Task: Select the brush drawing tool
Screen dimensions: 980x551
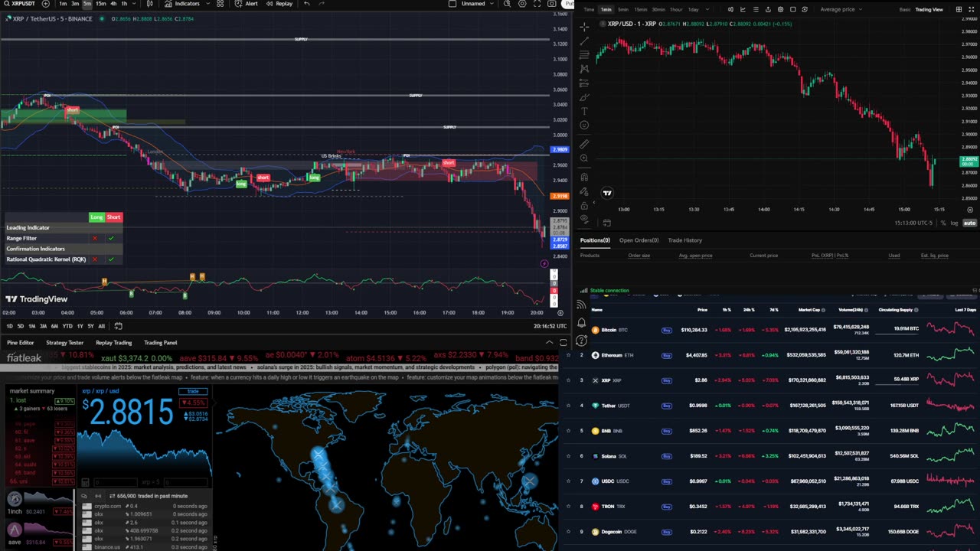Action: pos(584,97)
